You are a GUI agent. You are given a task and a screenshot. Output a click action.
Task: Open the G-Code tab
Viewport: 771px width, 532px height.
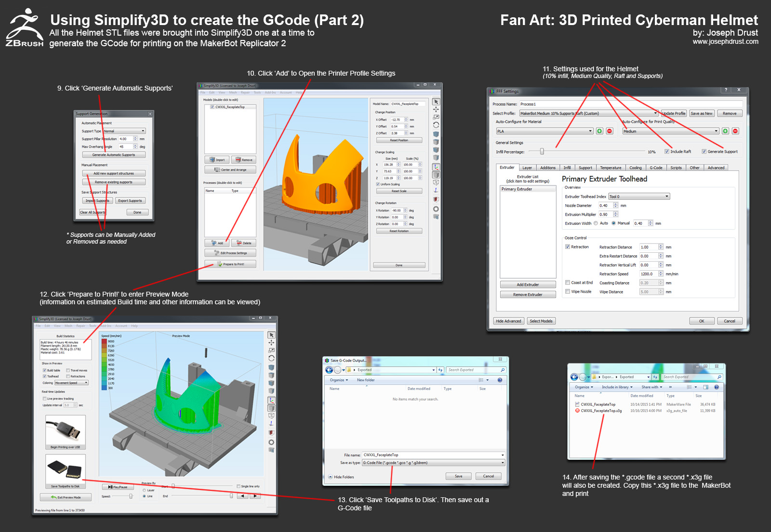(656, 168)
